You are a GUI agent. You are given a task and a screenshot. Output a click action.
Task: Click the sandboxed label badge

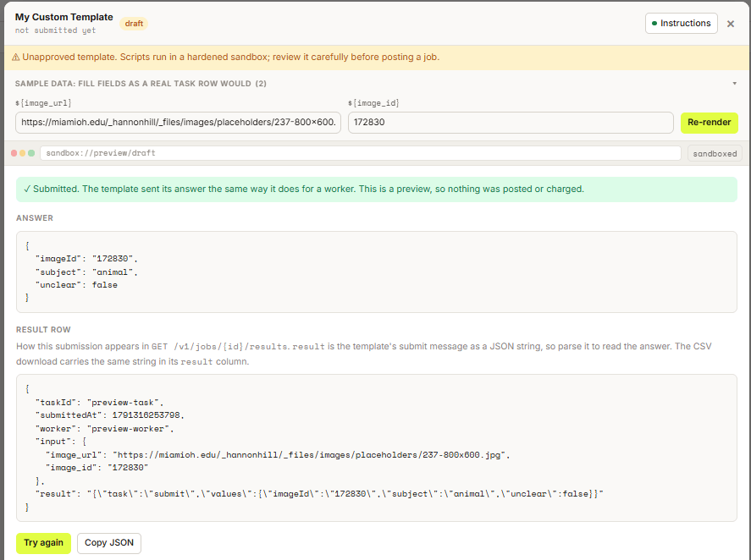715,154
